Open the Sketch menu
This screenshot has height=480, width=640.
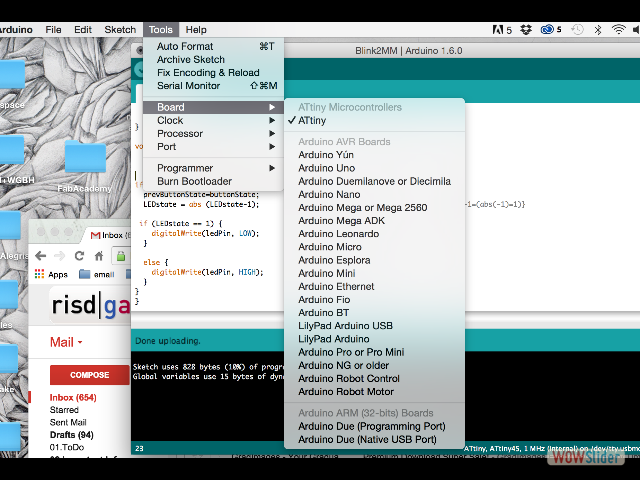click(120, 30)
